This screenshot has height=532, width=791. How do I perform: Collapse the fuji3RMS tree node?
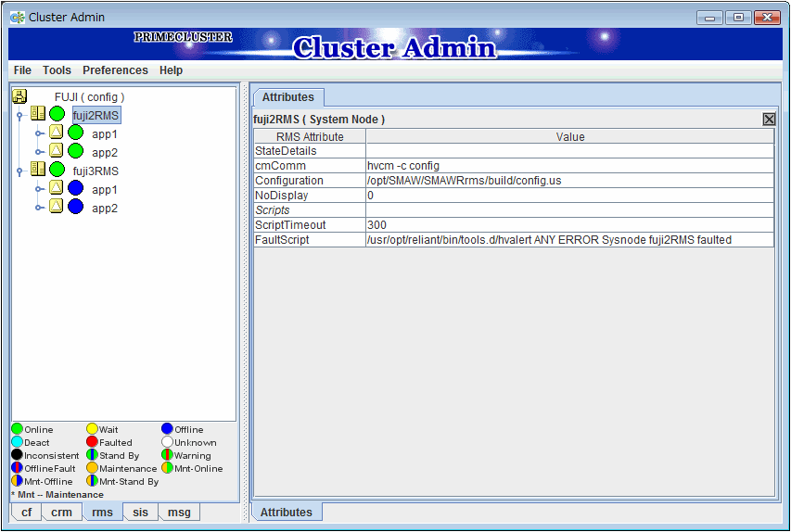pos(19,171)
